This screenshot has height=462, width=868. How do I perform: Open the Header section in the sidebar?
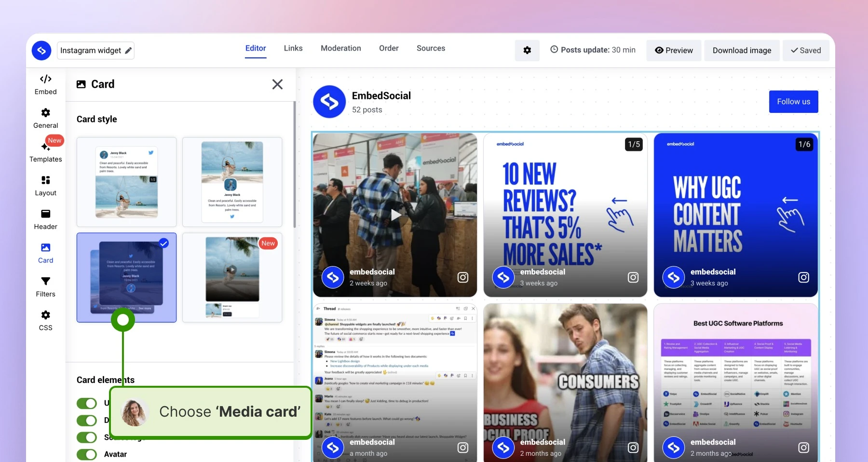point(46,219)
